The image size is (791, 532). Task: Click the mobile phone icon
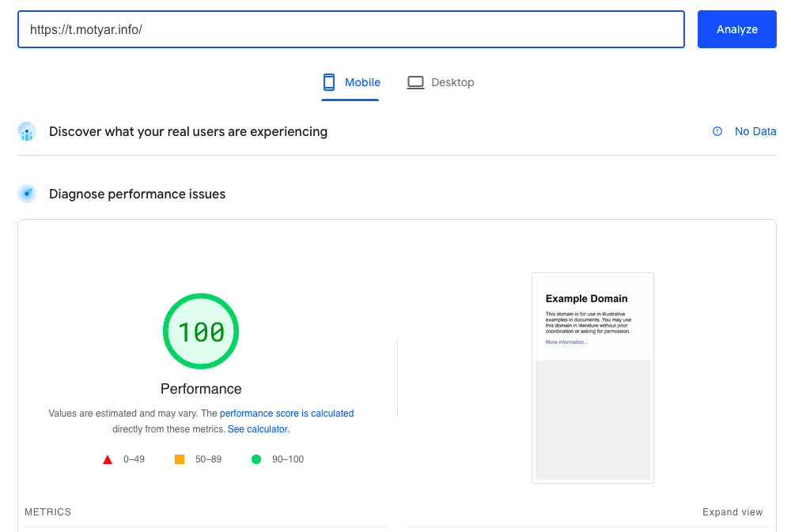point(329,82)
